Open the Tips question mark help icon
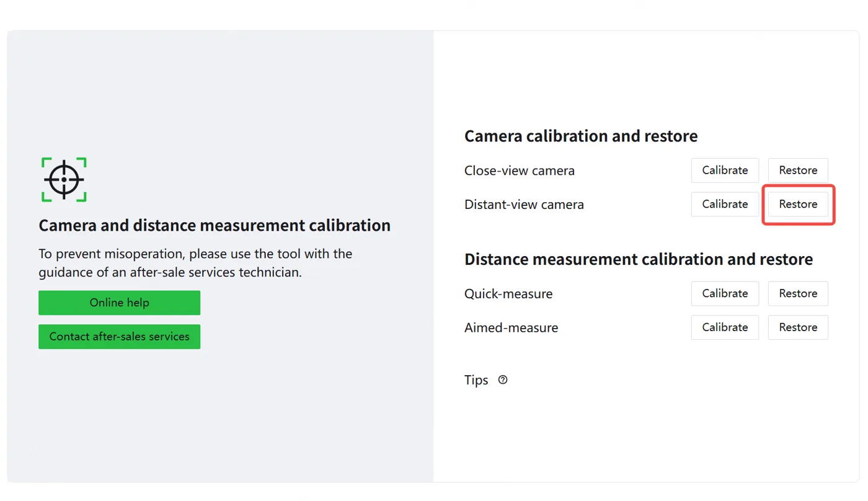Screen dimensions: 868x501 (x=503, y=380)
